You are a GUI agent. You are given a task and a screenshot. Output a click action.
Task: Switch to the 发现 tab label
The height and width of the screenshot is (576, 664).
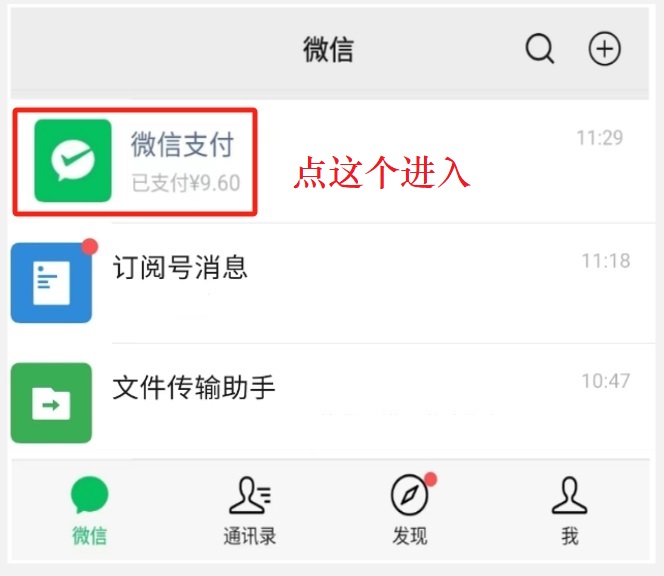click(x=409, y=536)
